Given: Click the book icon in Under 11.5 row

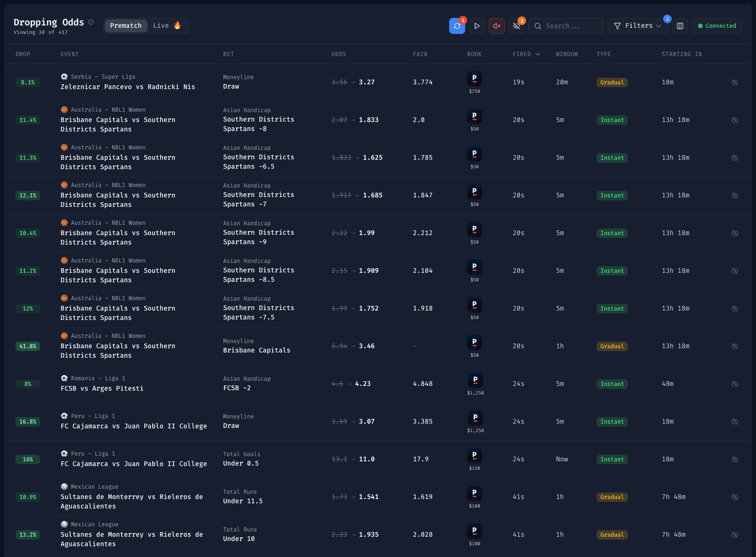Looking at the screenshot, I should tap(474, 493).
